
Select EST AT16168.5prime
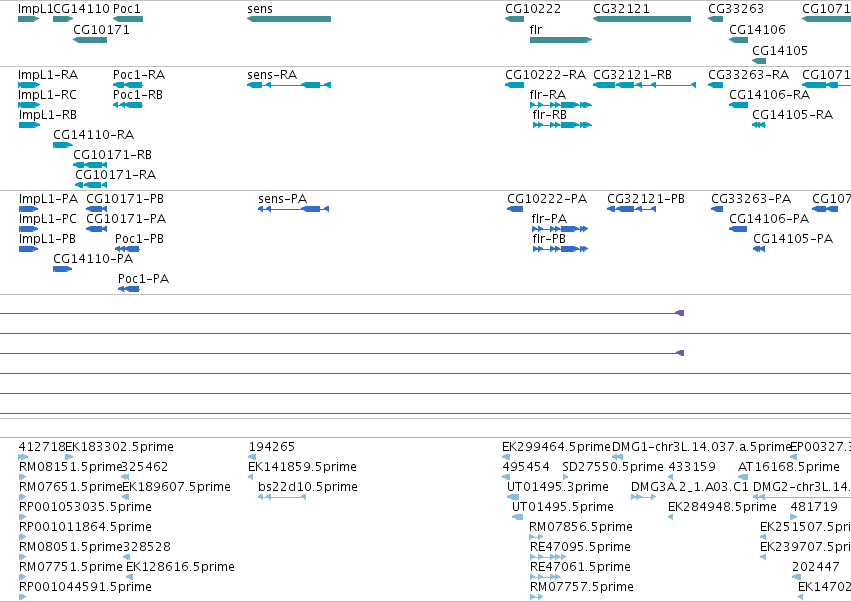tap(789, 467)
